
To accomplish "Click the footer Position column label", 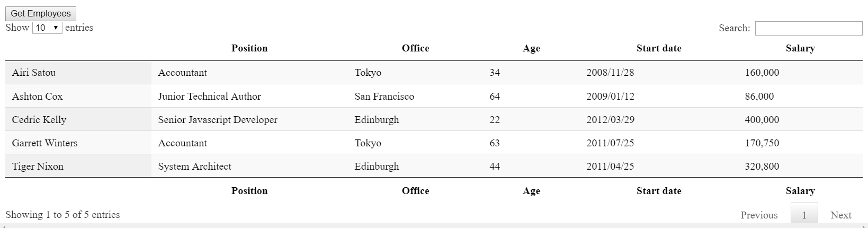I will (249, 191).
